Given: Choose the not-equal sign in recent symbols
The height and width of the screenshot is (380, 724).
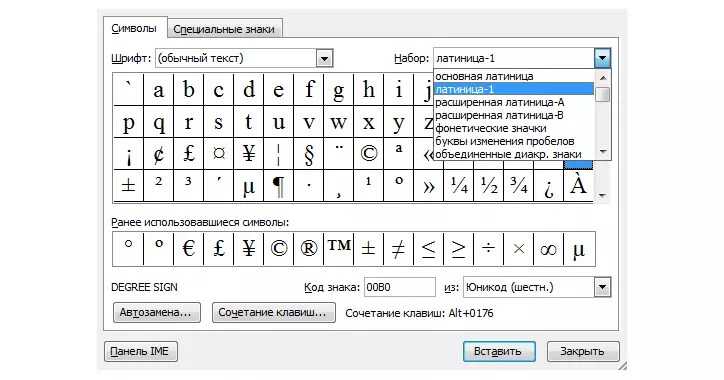Looking at the screenshot, I should click(x=398, y=249).
